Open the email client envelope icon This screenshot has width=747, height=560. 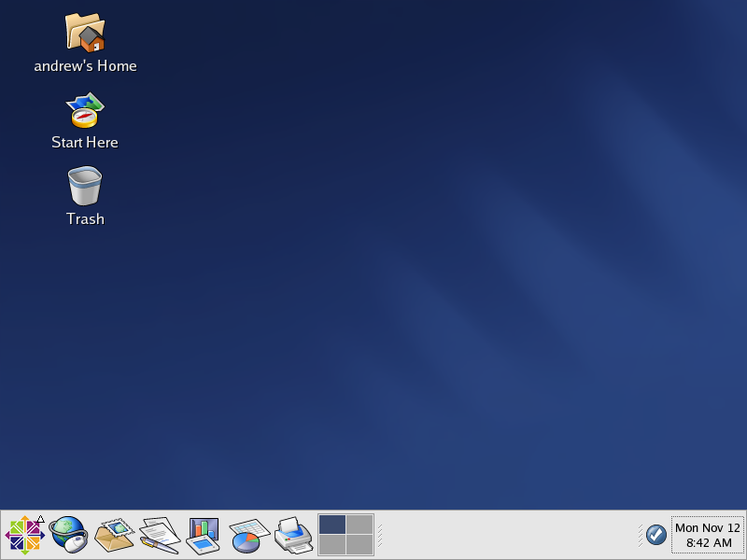click(x=114, y=535)
